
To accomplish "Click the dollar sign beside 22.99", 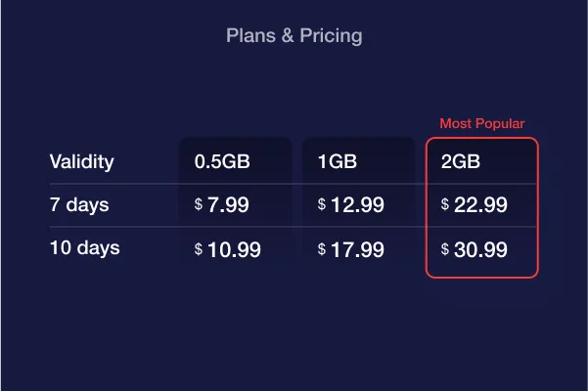I will (445, 204).
